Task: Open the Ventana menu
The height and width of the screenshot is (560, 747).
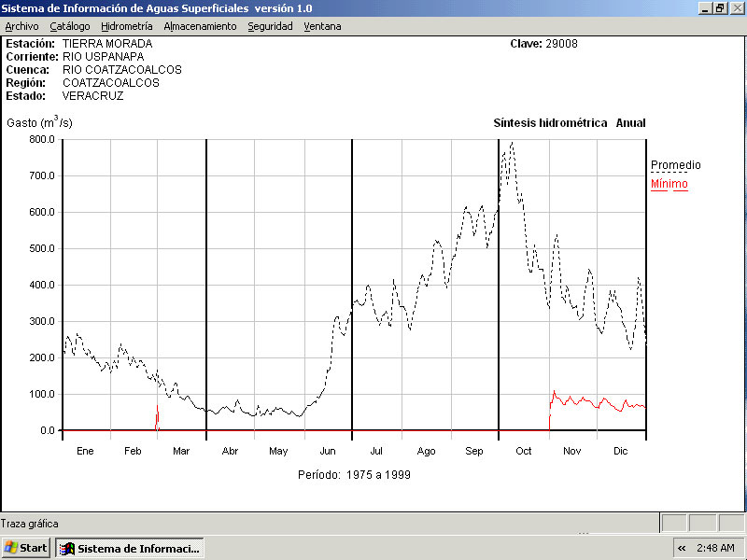Action: point(322,26)
